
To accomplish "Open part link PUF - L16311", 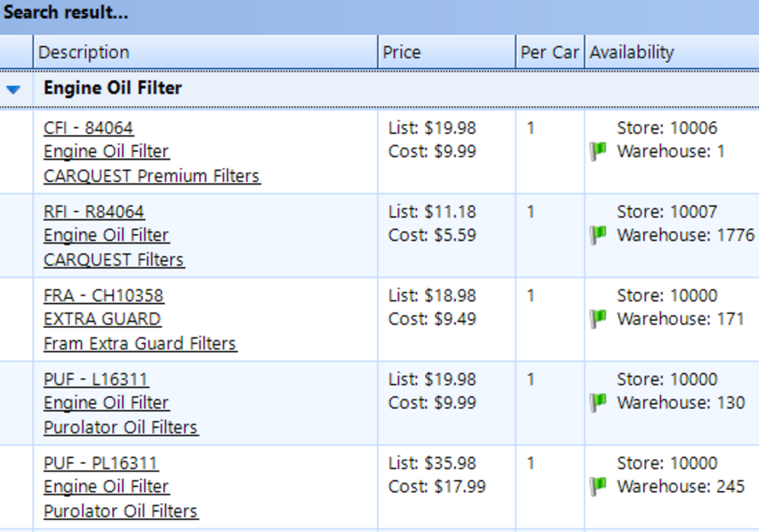I will pyautogui.click(x=96, y=379).
